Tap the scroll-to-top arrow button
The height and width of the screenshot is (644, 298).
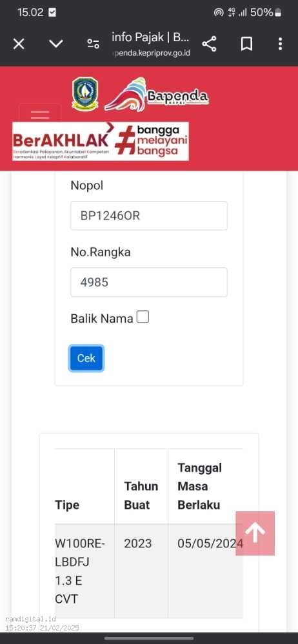pyautogui.click(x=255, y=533)
